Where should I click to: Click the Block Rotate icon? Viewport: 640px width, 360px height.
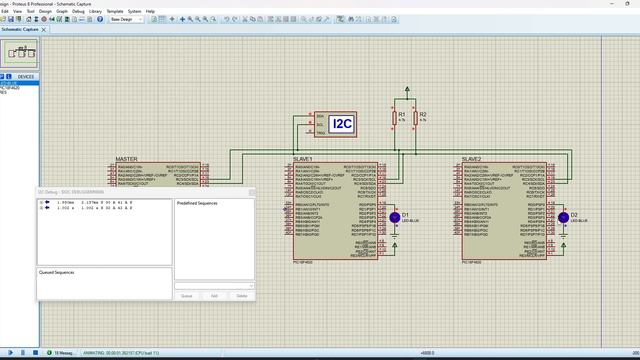pos(286,19)
